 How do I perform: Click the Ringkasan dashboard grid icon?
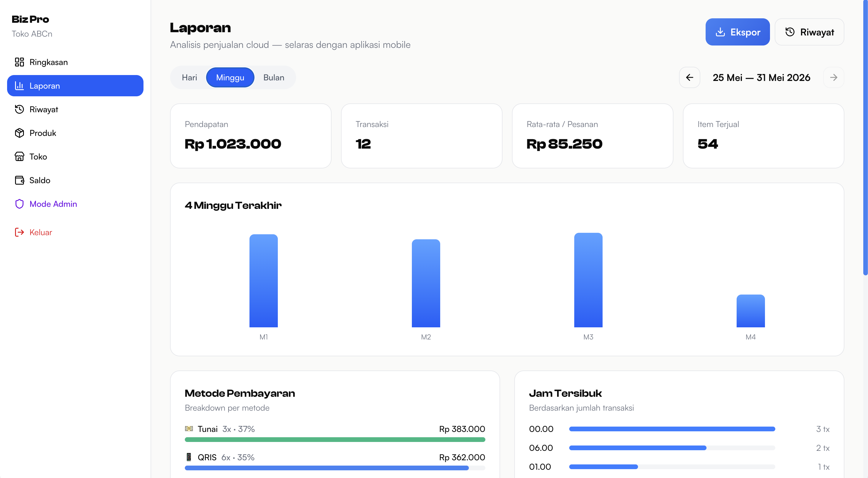tap(19, 62)
